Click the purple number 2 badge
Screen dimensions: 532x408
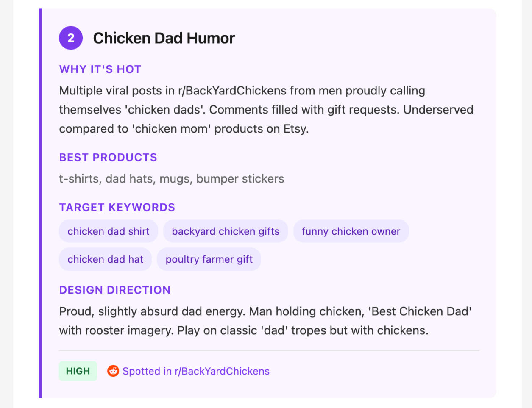(71, 38)
